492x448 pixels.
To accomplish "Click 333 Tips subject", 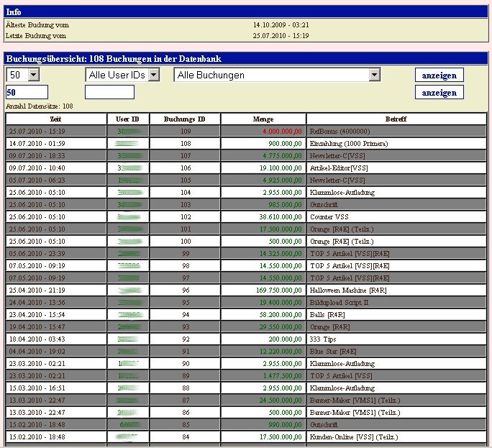I will (x=322, y=339).
